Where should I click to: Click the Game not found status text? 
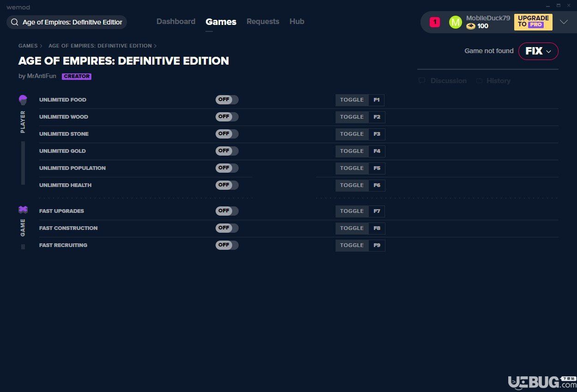[489, 51]
